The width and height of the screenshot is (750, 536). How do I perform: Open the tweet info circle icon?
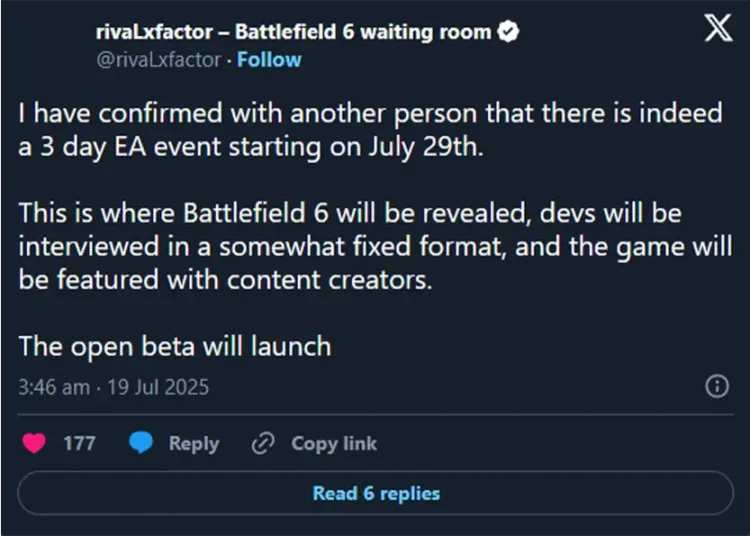717,386
